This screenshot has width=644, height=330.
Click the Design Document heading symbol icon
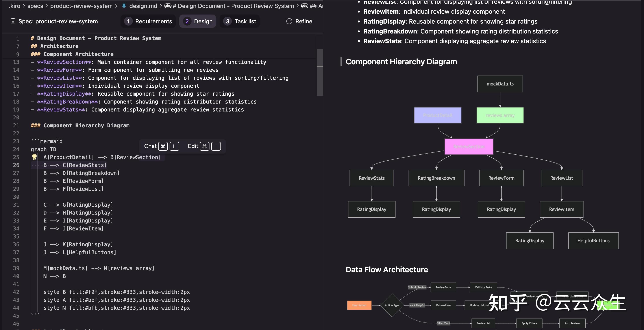(x=168, y=6)
